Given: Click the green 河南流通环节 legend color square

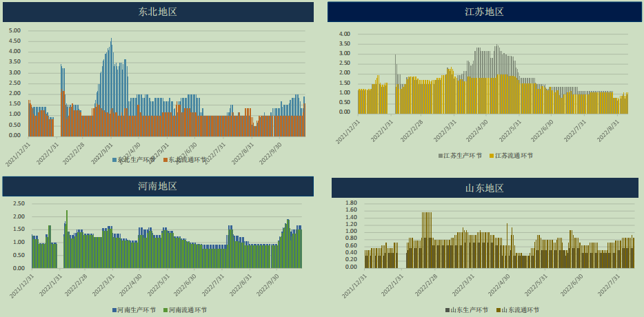Looking at the screenshot, I should tap(165, 310).
